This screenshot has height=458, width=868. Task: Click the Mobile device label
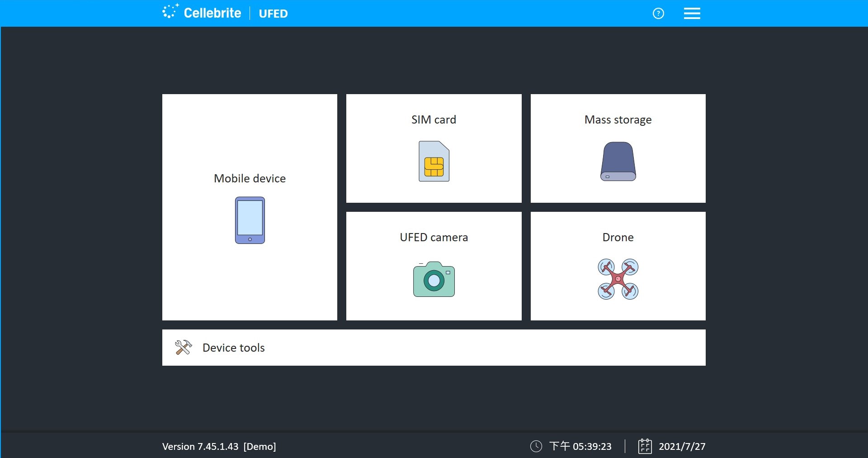250,178
